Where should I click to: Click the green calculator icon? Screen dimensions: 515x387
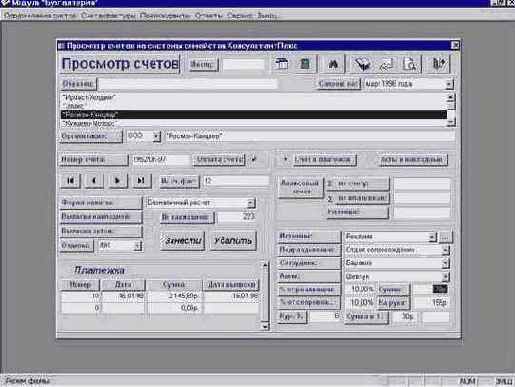click(304, 64)
